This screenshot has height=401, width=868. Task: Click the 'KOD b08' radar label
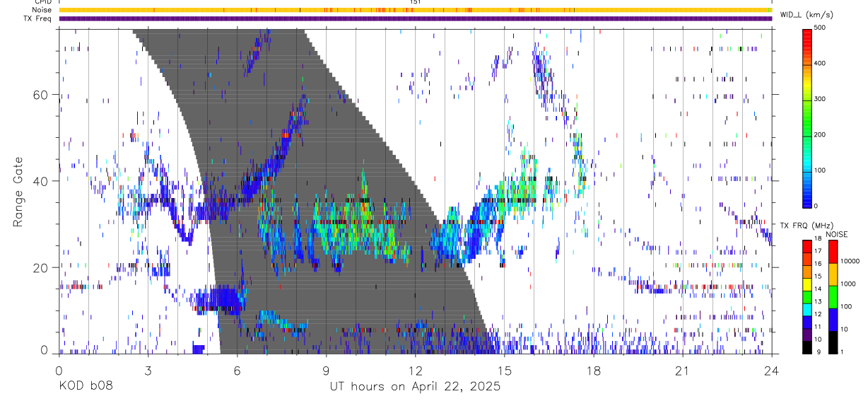tap(86, 387)
